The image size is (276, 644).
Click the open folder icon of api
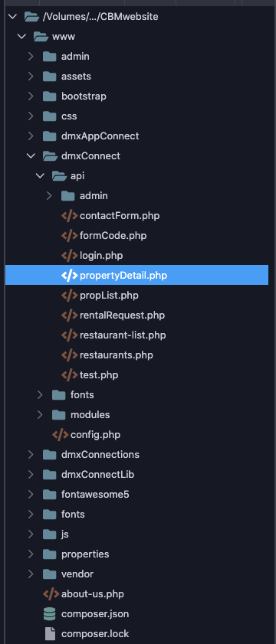coord(59,176)
